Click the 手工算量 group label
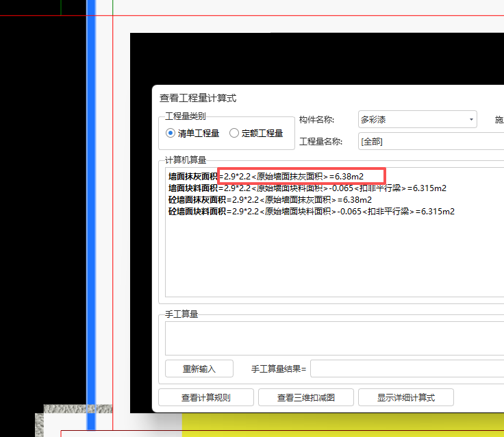The height and width of the screenshot is (437, 504). (181, 314)
